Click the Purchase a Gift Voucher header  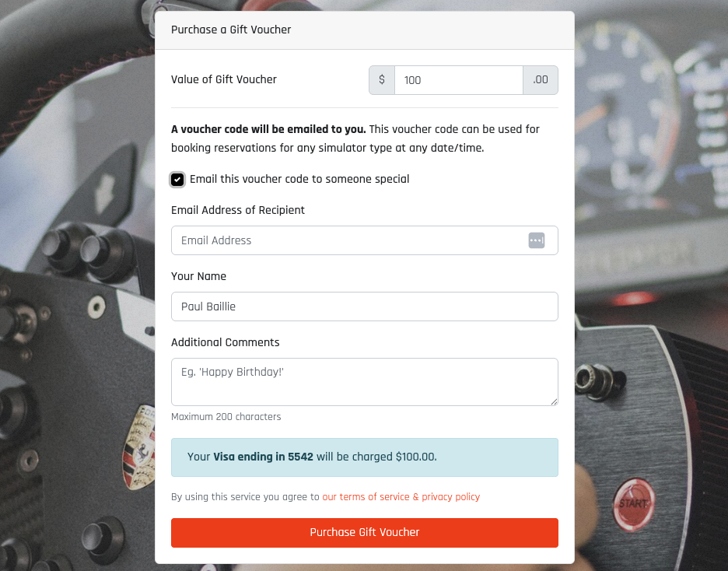tap(231, 30)
